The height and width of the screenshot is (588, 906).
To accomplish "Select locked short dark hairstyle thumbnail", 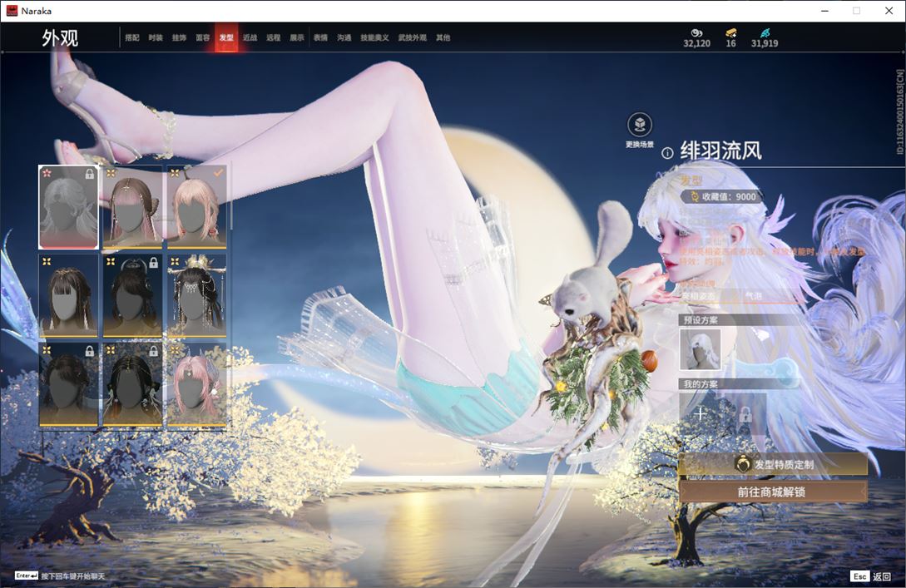I will (69, 384).
